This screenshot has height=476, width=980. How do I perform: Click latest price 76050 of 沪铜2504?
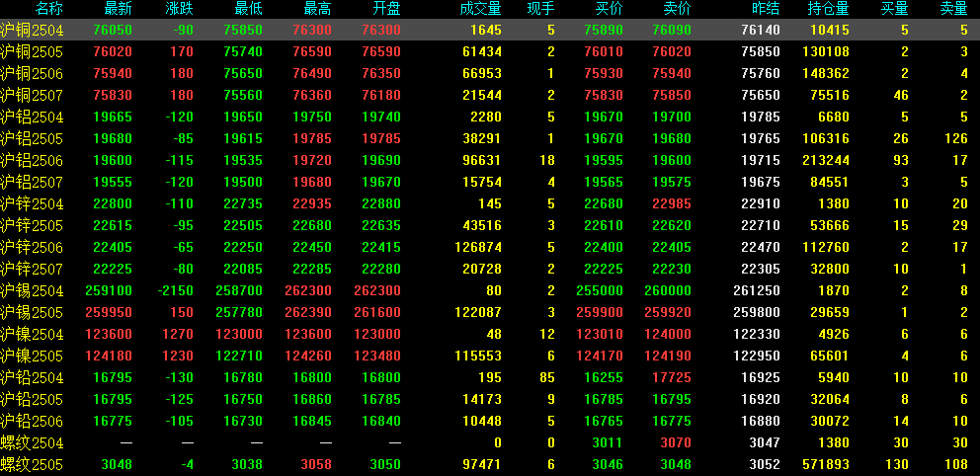pyautogui.click(x=113, y=30)
